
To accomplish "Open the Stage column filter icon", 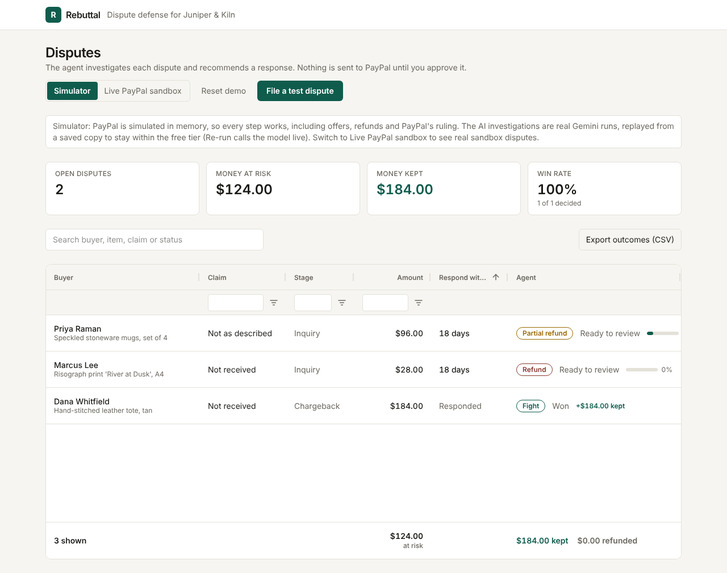I will pos(342,303).
